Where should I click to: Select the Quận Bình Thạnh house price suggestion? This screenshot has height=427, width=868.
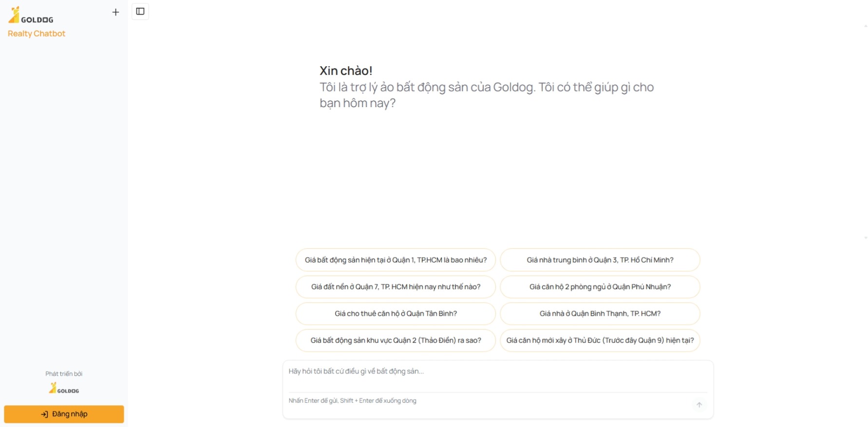pyautogui.click(x=600, y=314)
